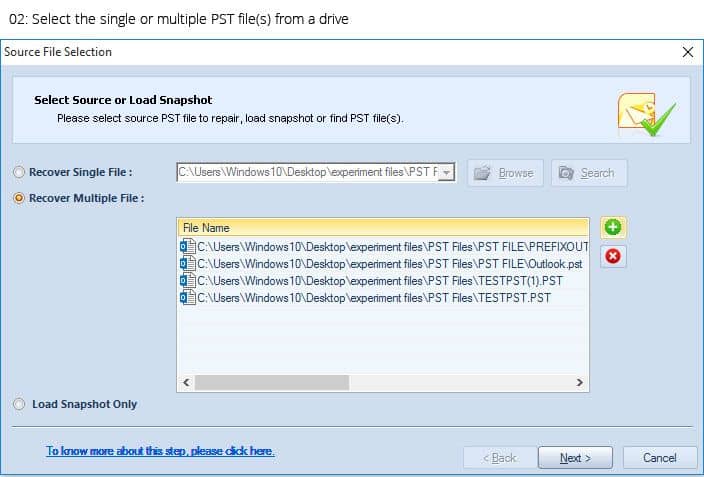Click the Next button
This screenshot has height=477, width=704.
[575, 458]
